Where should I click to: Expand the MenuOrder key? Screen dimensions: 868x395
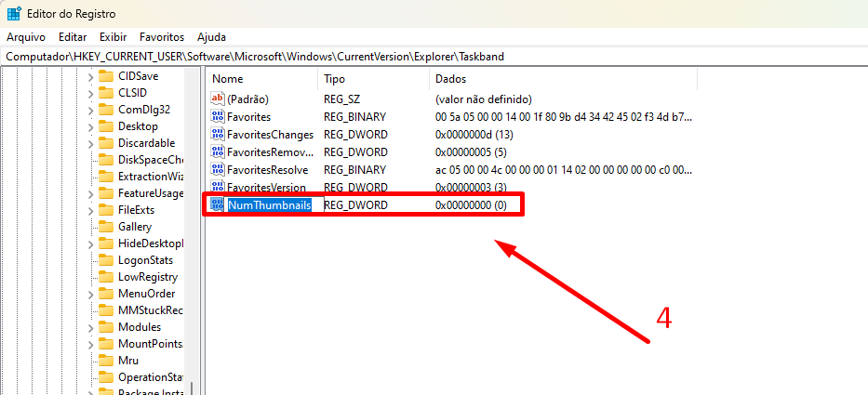[x=91, y=294]
